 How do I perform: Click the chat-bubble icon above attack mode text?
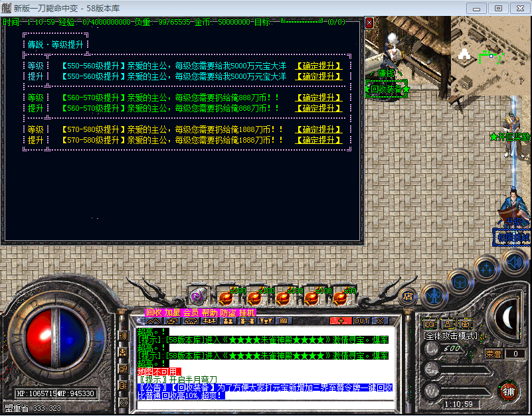point(430,324)
